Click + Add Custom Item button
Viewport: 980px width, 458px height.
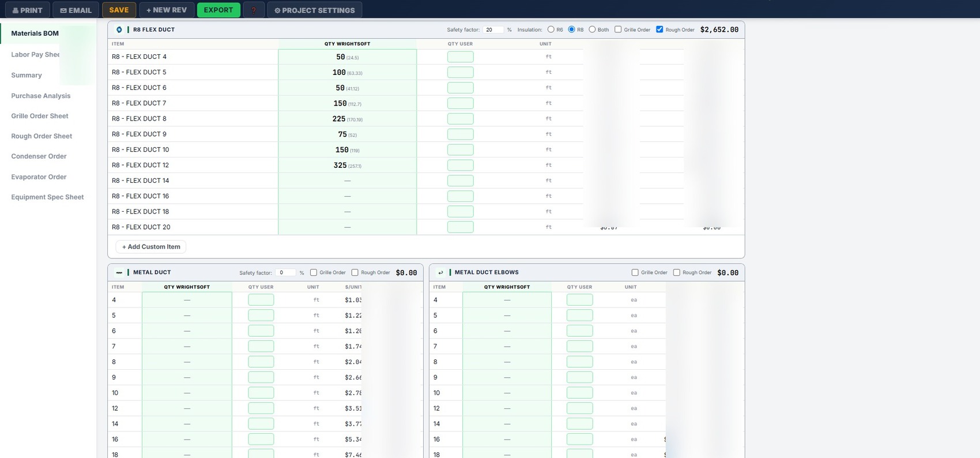151,247
